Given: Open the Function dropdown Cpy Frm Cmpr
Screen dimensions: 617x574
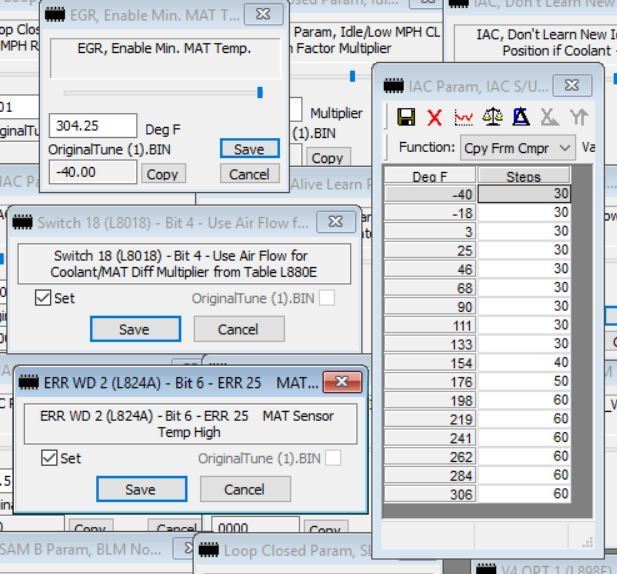Looking at the screenshot, I should tap(517, 147).
